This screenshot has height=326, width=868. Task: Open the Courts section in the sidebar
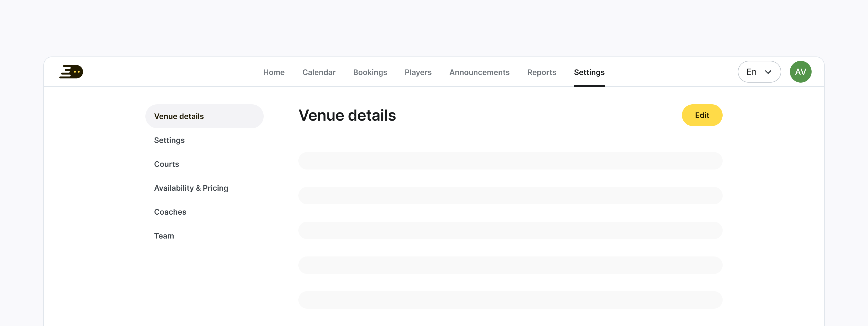pos(167,164)
